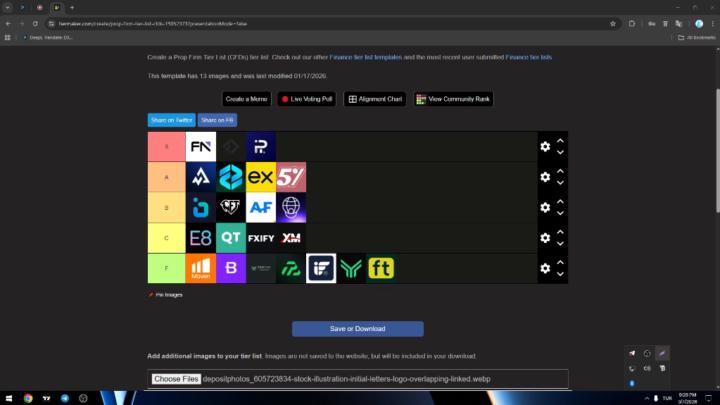This screenshot has width=720, height=405.
Task: Move tier A row down
Action: point(560,183)
